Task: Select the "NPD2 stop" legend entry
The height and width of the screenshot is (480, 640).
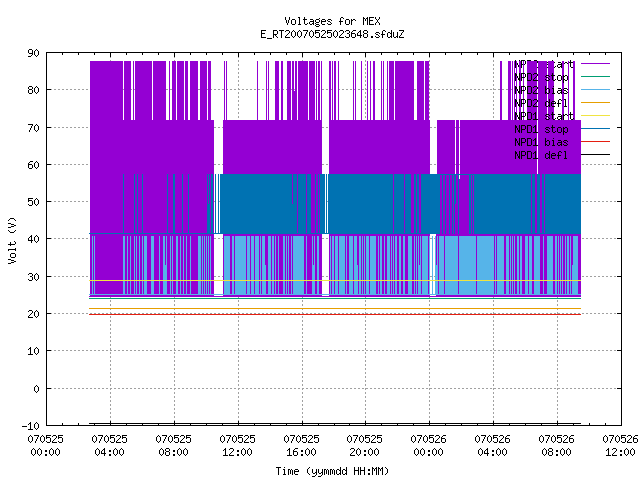Action: click(x=541, y=77)
